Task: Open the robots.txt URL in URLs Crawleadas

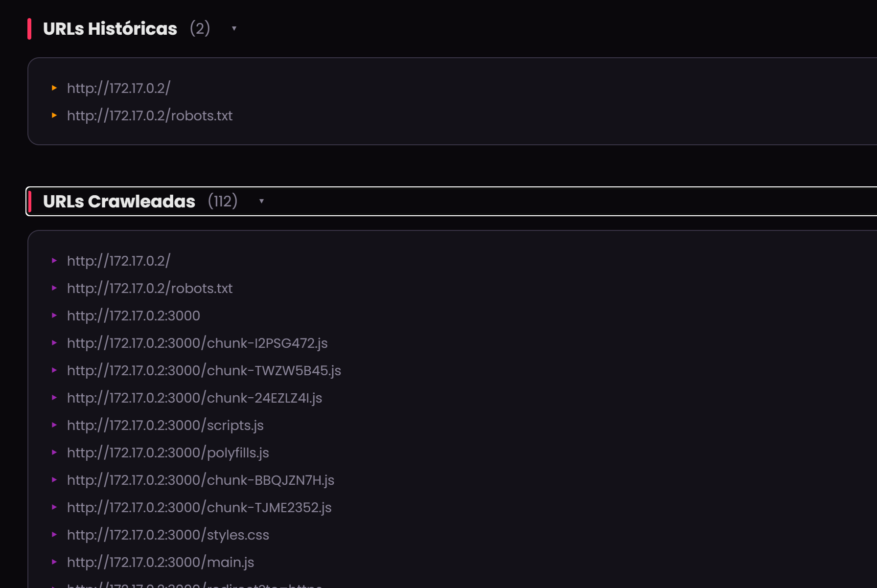Action: click(x=149, y=288)
